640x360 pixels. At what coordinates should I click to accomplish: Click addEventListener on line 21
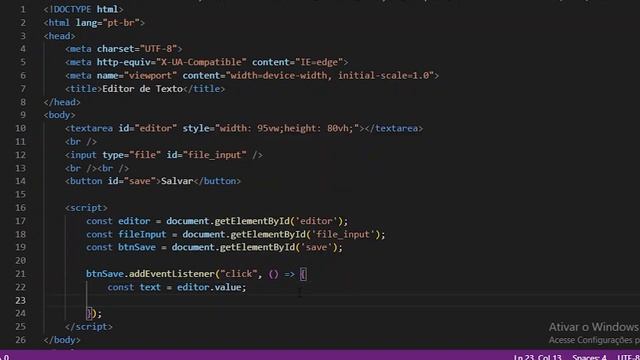[x=171, y=274]
